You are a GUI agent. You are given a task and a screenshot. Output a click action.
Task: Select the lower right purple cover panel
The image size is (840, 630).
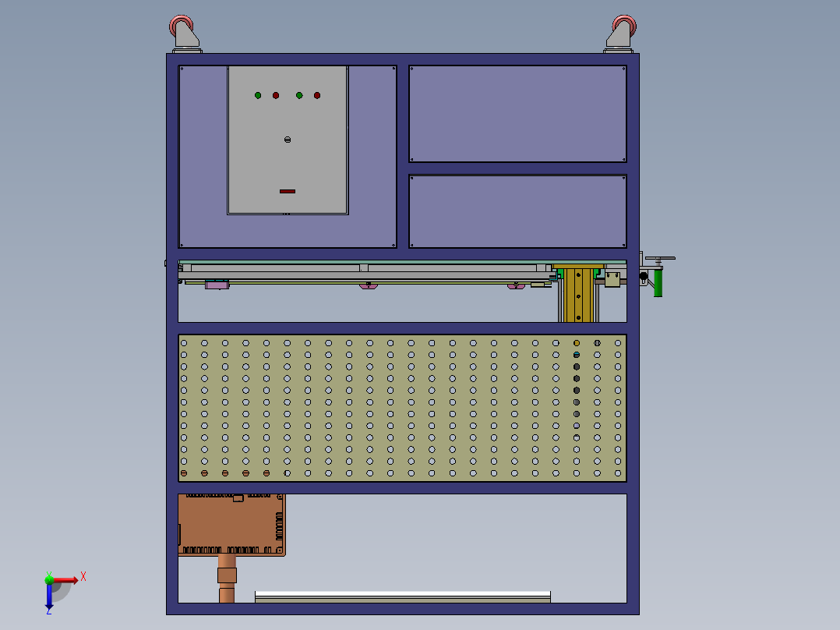[517, 211]
